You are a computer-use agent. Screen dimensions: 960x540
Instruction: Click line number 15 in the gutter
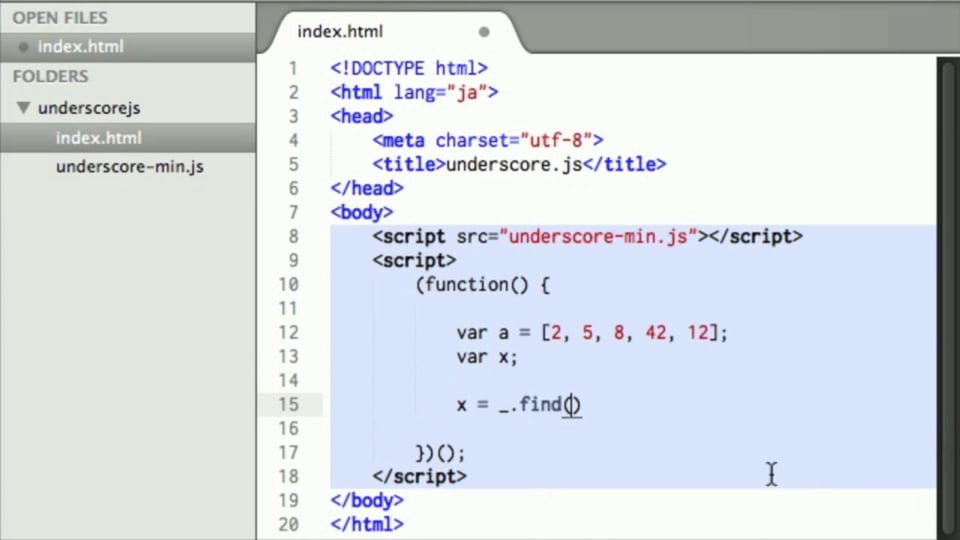(288, 405)
